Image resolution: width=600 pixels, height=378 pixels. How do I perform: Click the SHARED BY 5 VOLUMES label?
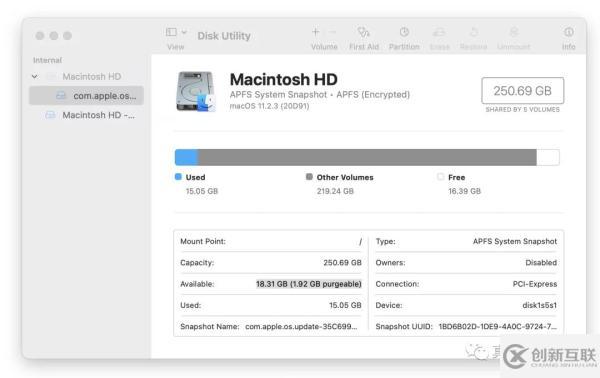522,110
